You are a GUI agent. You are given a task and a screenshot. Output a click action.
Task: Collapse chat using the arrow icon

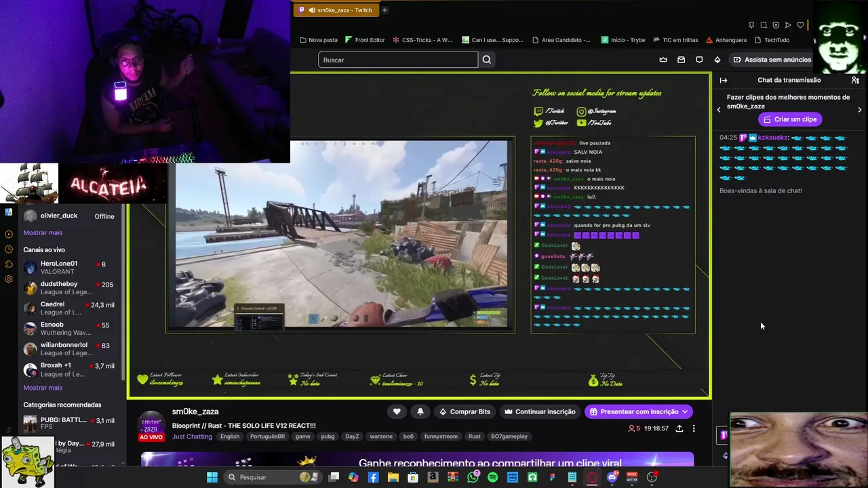pyautogui.click(x=724, y=80)
